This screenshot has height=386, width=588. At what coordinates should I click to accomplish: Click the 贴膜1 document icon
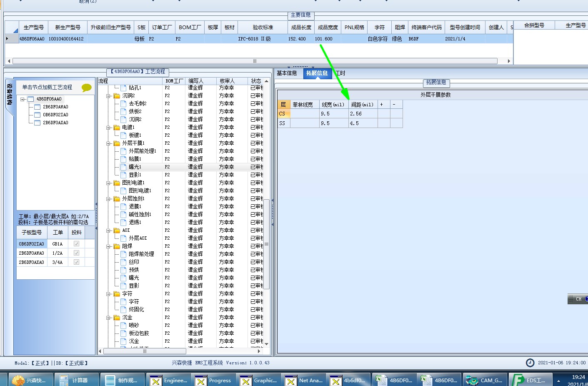(123, 159)
